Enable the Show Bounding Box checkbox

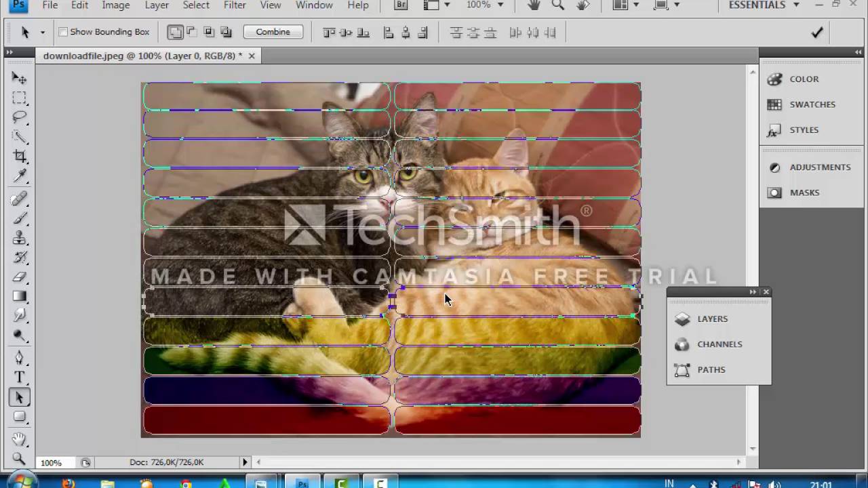tap(63, 32)
